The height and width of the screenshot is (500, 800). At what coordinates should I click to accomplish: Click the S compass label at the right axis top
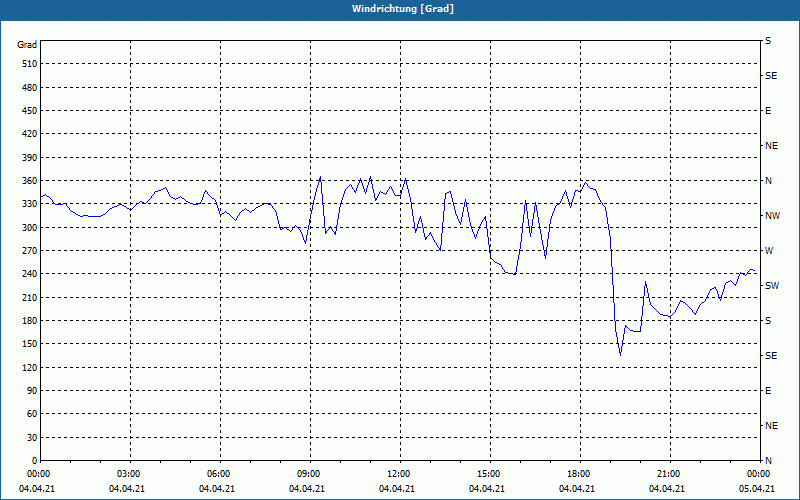tap(768, 41)
